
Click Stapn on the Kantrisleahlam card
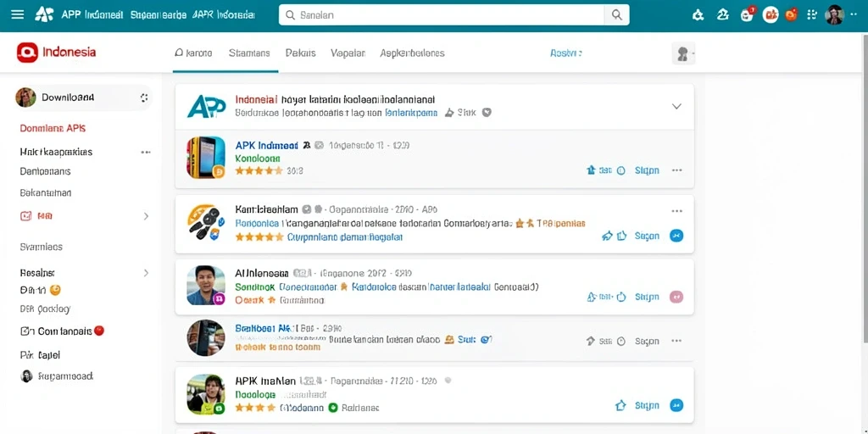tap(647, 236)
